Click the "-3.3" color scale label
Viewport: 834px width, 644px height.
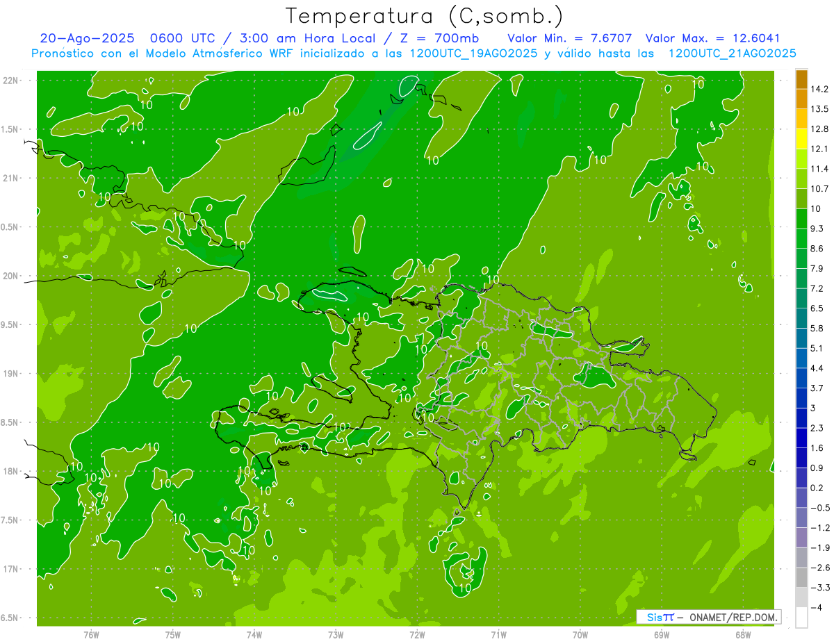(820, 587)
